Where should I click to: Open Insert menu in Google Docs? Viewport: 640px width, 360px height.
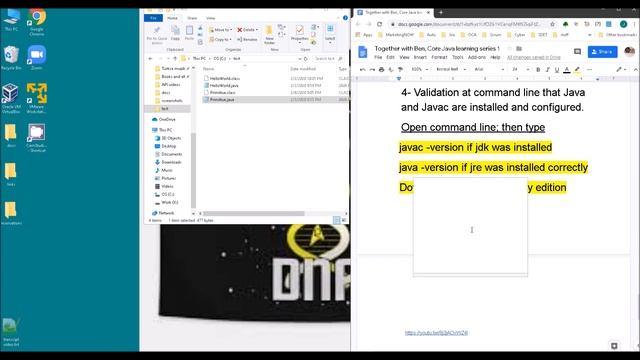(420, 58)
